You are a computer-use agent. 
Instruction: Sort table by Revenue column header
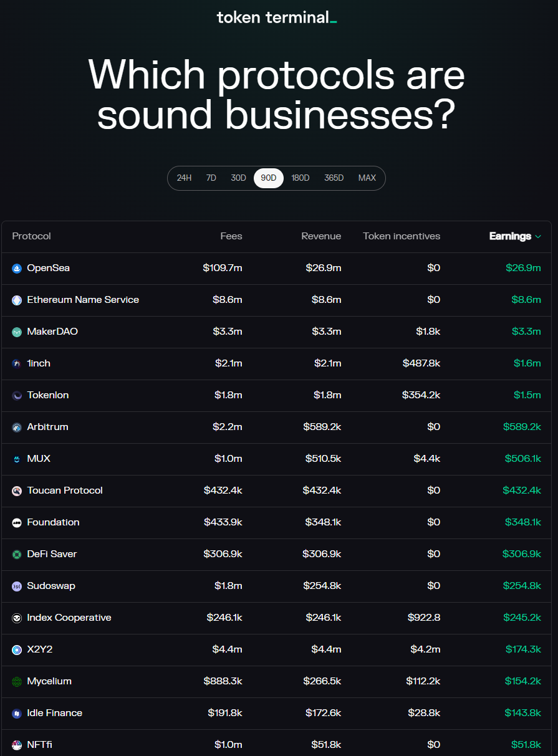coord(321,236)
